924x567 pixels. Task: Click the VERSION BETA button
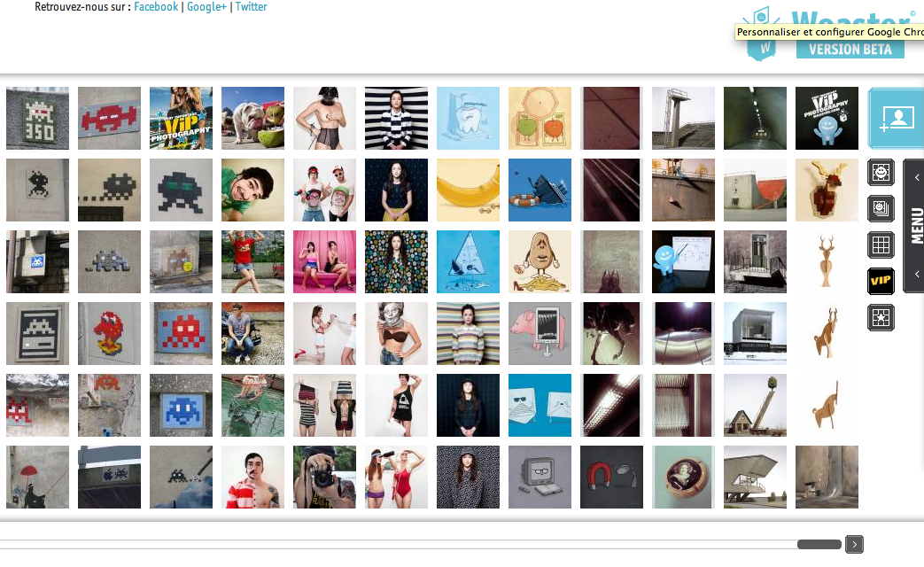[x=850, y=50]
